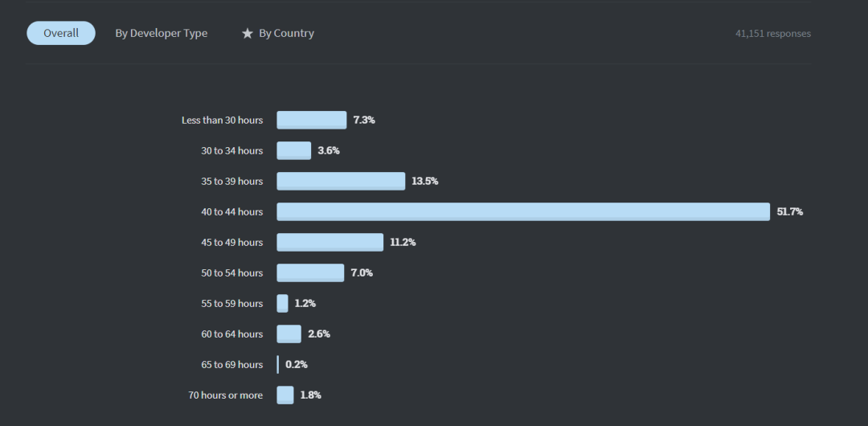Image resolution: width=868 pixels, height=426 pixels.
Task: Click the 45 to 49 hours bar
Action: coord(330,242)
